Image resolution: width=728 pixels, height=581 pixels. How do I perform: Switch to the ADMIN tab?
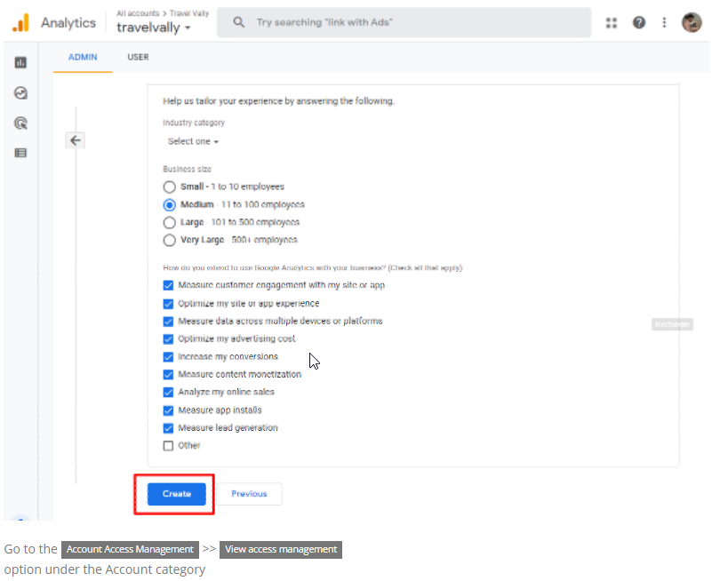pyautogui.click(x=83, y=57)
